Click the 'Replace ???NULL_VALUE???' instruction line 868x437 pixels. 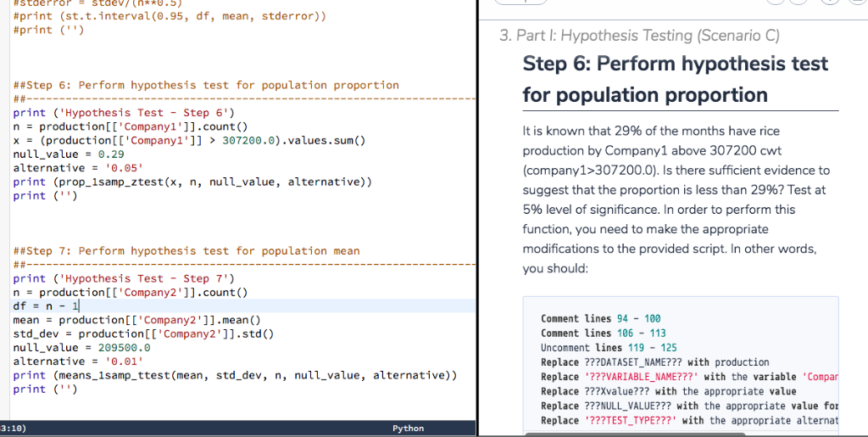tap(690, 406)
